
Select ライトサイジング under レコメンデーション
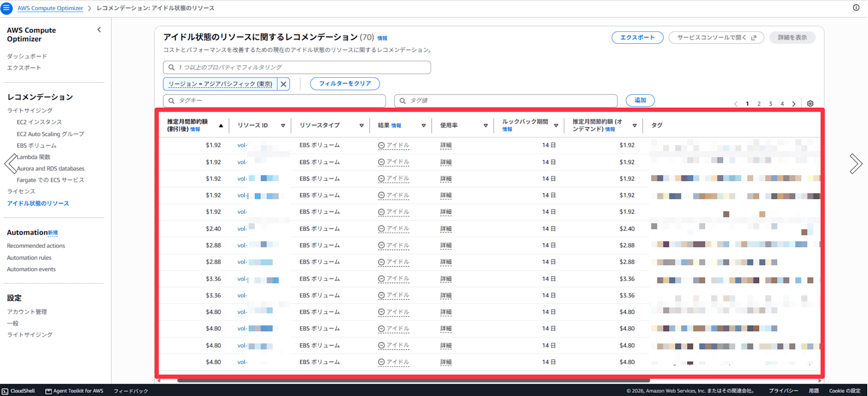[30, 110]
